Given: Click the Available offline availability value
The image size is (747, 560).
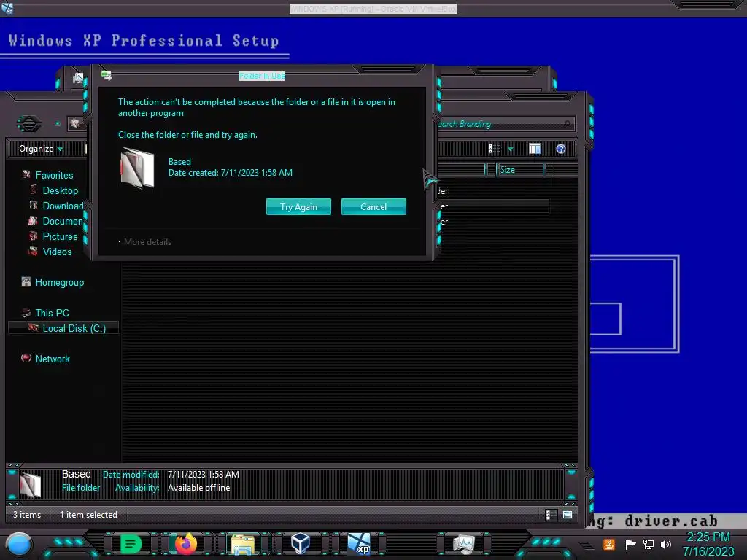Looking at the screenshot, I should point(198,488).
